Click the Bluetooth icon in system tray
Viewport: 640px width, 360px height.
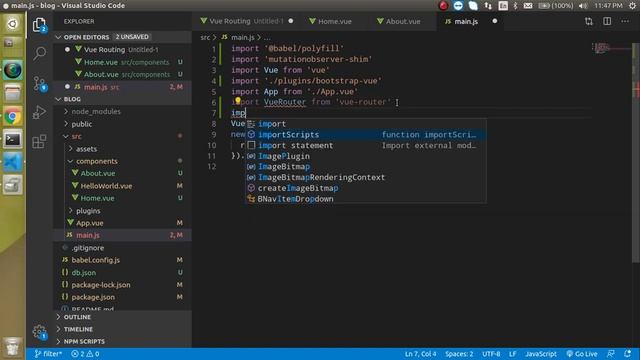click(x=516, y=6)
